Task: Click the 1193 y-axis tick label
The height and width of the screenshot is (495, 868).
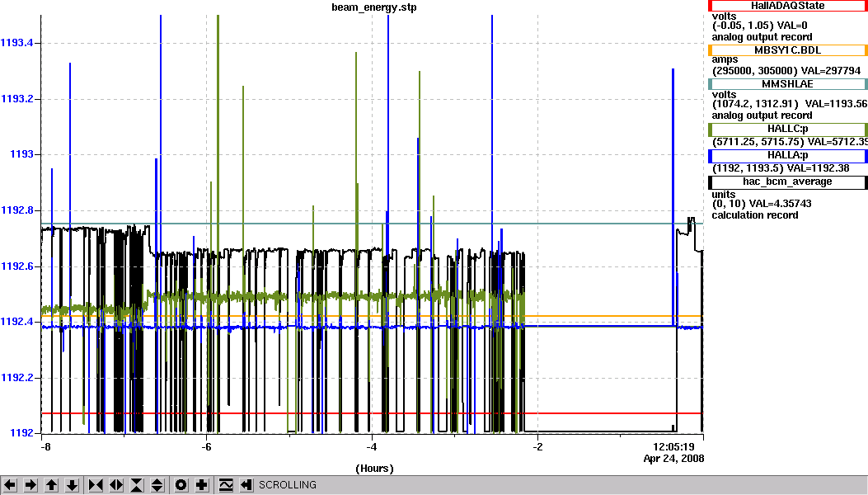Action: click(x=21, y=154)
